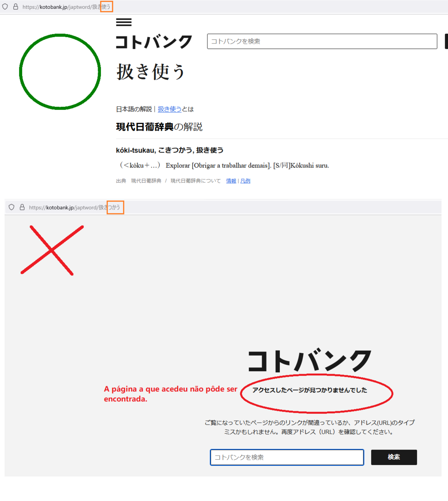Click the top URL kotobank.jp/japtword/扱き使う

(x=67, y=7)
